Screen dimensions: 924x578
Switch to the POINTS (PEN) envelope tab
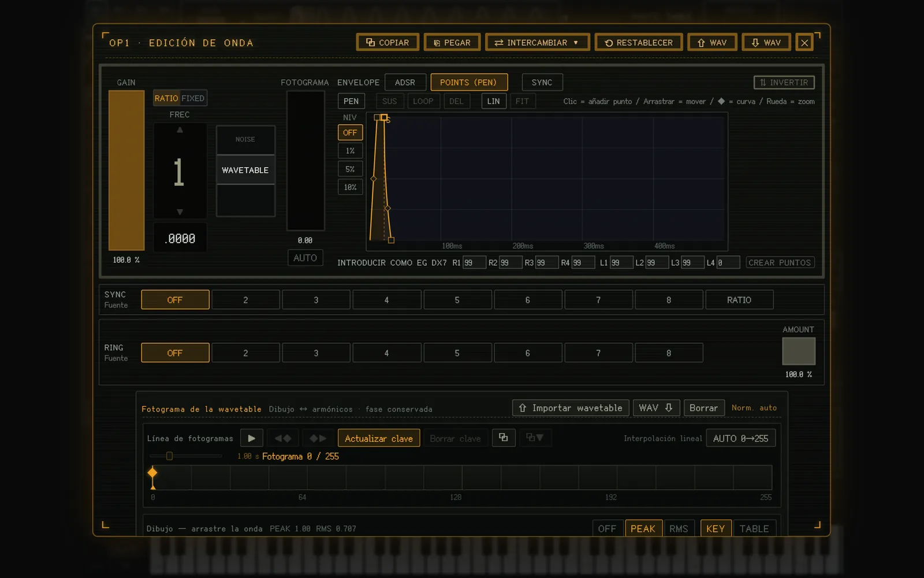[x=468, y=83]
